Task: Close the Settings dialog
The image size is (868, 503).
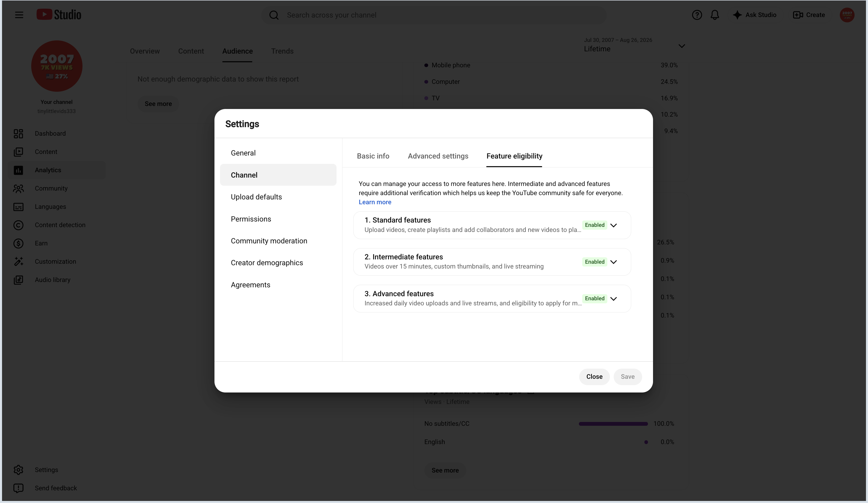Action: [x=594, y=377]
